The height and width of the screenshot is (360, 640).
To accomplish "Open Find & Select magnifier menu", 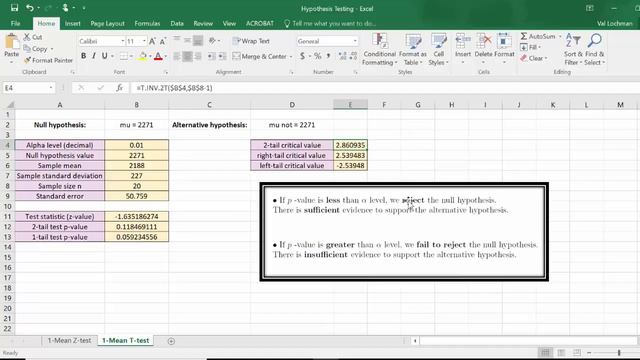I will 594,49.
